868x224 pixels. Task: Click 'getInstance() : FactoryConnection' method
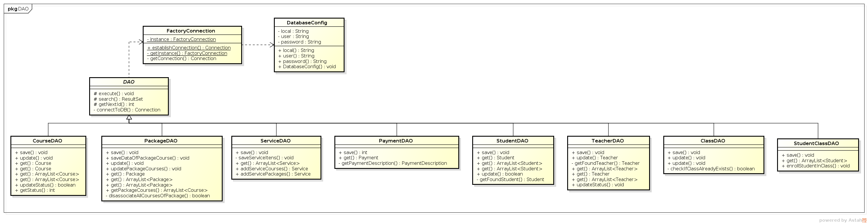pyautogui.click(x=187, y=53)
